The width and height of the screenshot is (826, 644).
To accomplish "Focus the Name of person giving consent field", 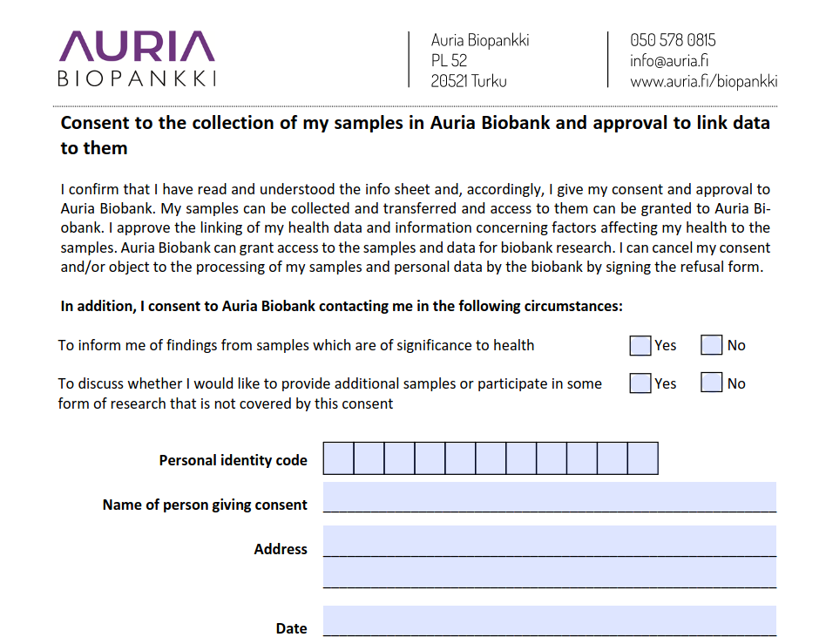I will 549,498.
